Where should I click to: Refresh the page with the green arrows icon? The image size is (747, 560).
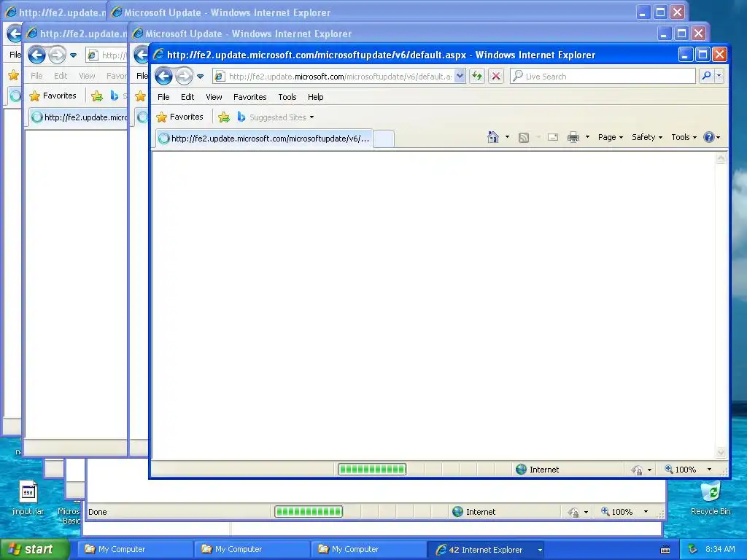point(477,76)
